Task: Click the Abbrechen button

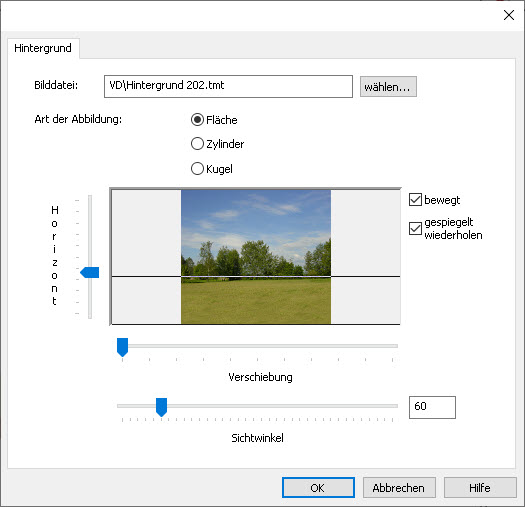Action: coord(399,488)
